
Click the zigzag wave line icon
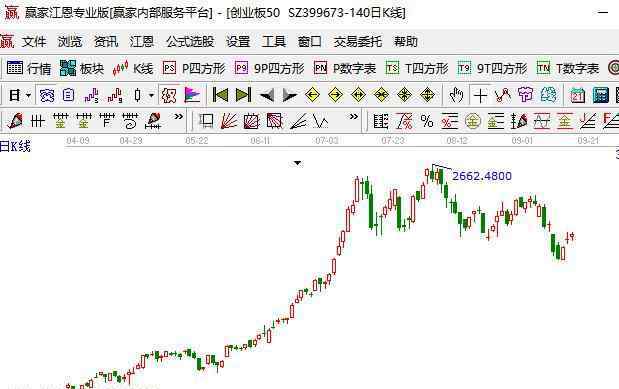[x=321, y=121]
